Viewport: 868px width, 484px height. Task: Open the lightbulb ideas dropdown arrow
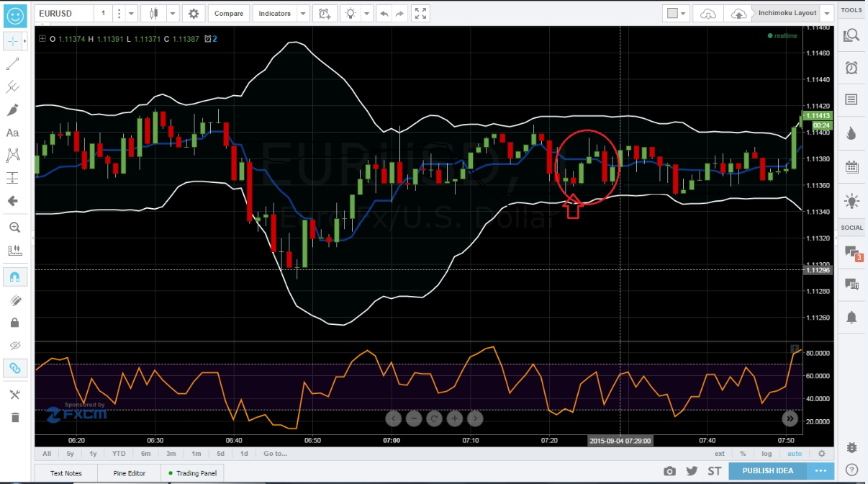point(367,13)
